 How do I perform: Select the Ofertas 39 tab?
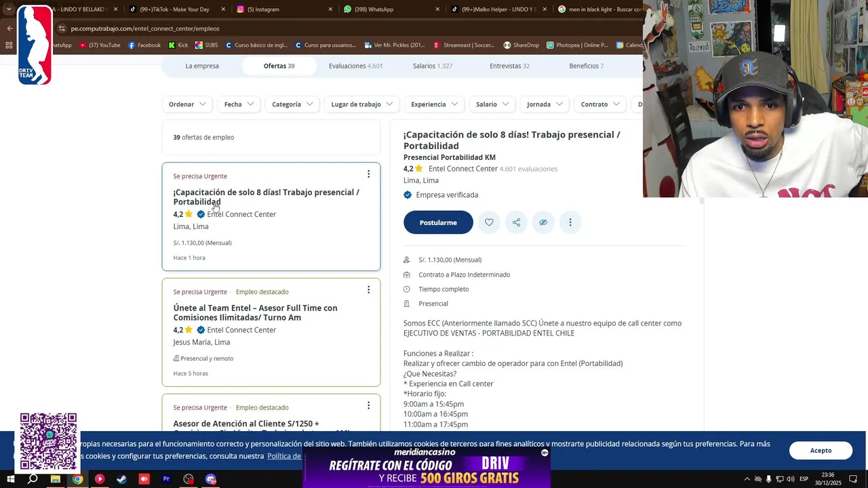[279, 66]
